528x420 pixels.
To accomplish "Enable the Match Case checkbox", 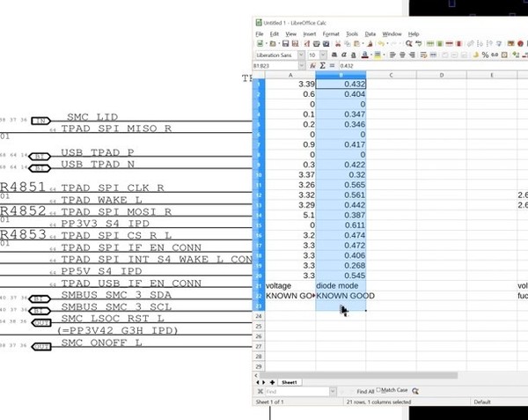I will (x=378, y=390).
